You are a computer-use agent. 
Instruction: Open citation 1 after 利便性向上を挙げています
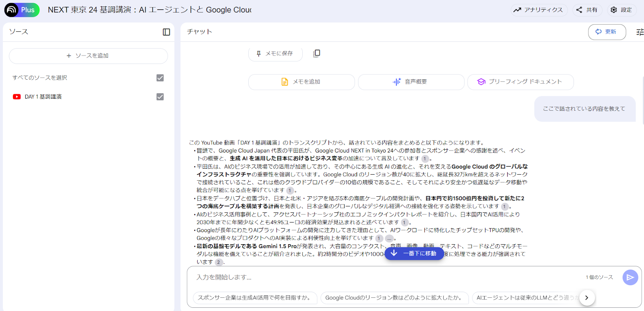tap(379, 238)
